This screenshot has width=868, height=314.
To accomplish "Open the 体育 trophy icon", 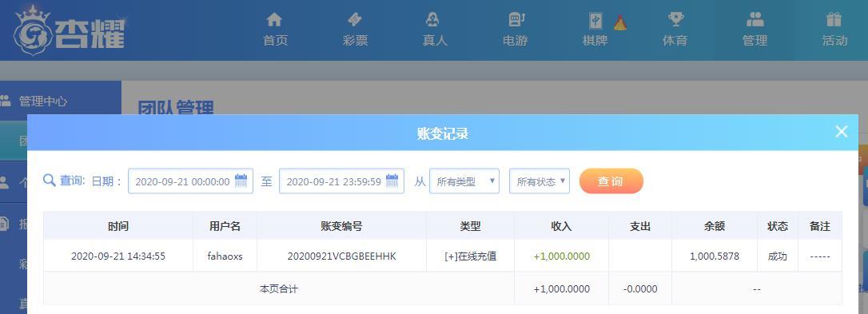I will tap(675, 20).
